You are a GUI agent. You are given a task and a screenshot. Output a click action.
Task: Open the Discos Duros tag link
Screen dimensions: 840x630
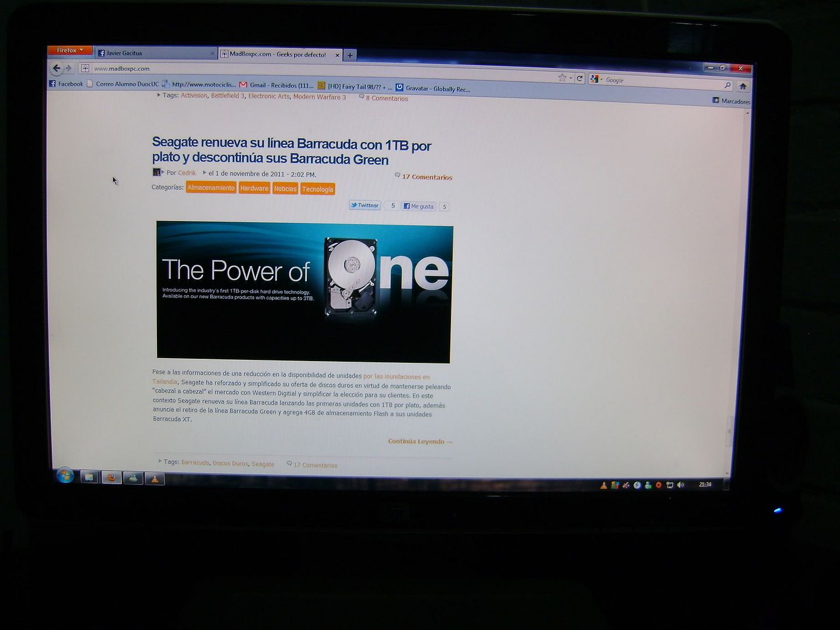pyautogui.click(x=230, y=464)
